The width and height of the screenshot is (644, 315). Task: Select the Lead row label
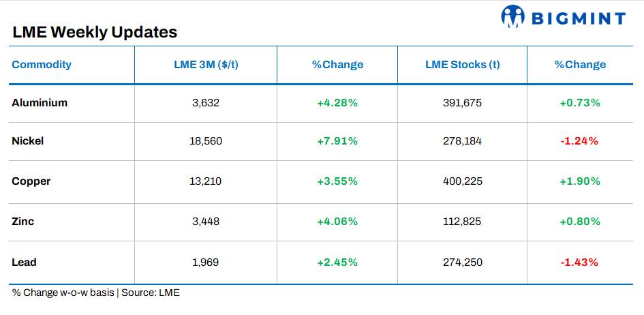pyautogui.click(x=25, y=262)
